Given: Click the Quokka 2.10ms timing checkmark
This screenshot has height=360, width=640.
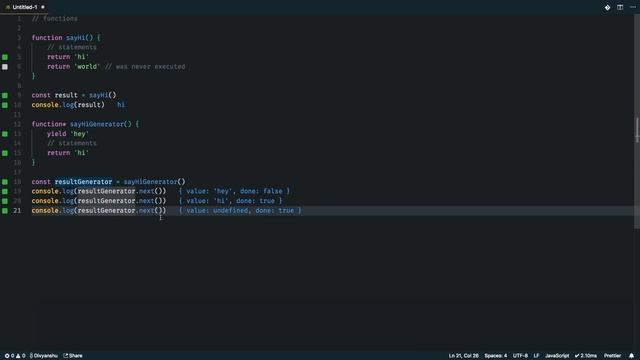Looking at the screenshot, I should tap(586, 356).
